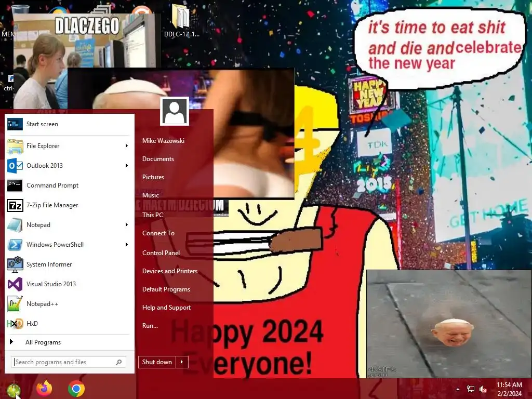Select 7-Zip File Manager label text
The image size is (532, 399).
52,205
